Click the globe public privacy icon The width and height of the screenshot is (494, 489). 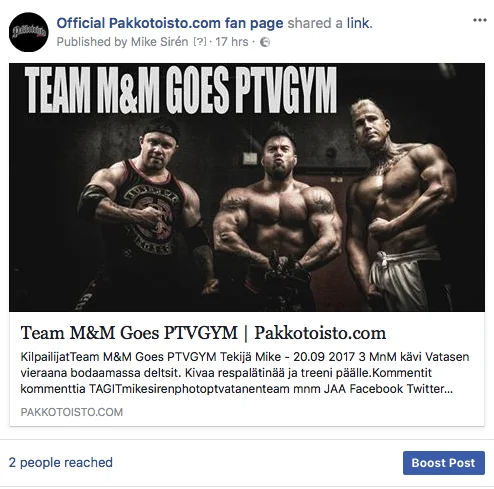click(265, 42)
